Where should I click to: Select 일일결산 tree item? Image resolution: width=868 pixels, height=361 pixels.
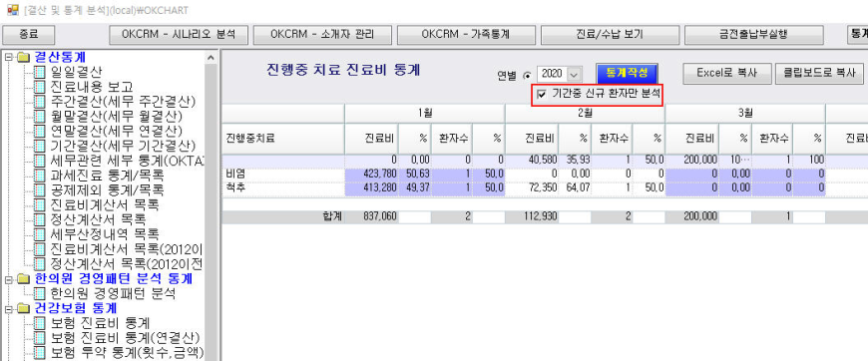click(76, 72)
